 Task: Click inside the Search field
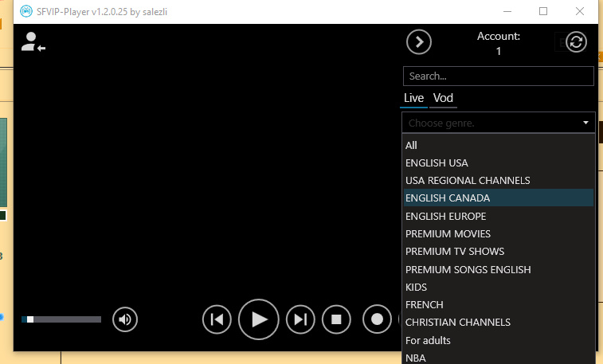pos(499,76)
